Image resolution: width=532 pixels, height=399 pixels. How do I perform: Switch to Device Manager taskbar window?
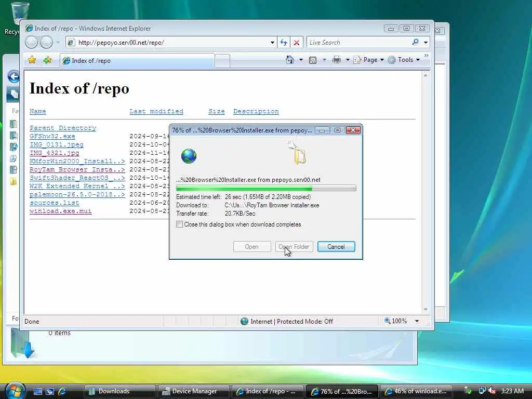(x=193, y=391)
